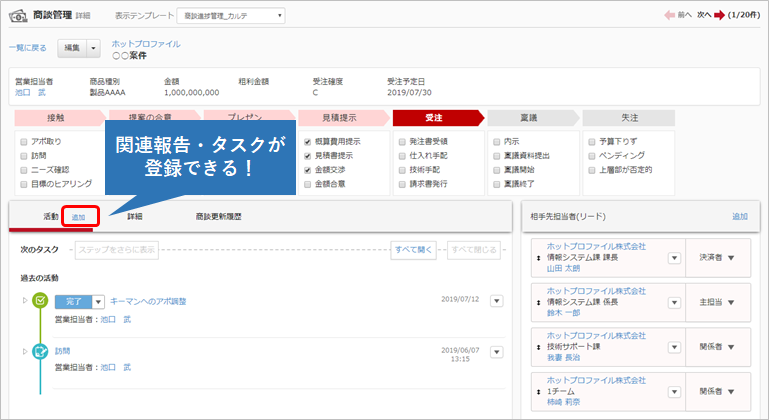
Task: Open the 訪問 activity link
Action: [62, 351]
